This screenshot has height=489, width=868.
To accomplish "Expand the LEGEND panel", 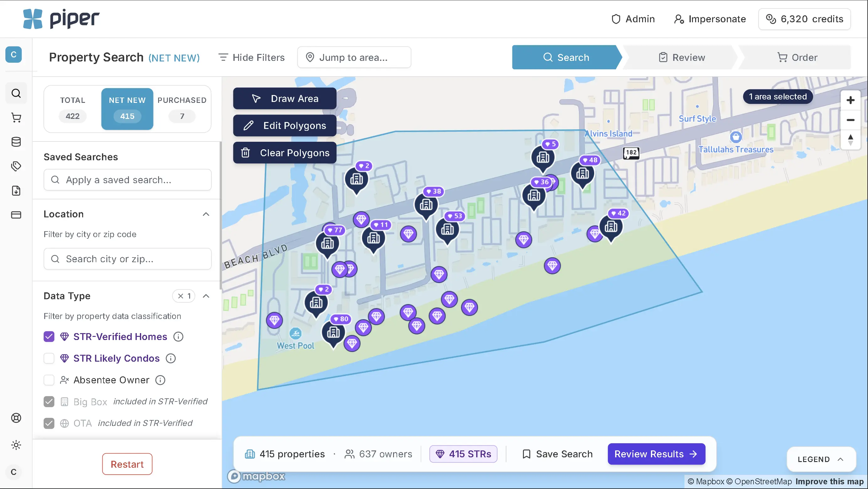I will [x=821, y=459].
